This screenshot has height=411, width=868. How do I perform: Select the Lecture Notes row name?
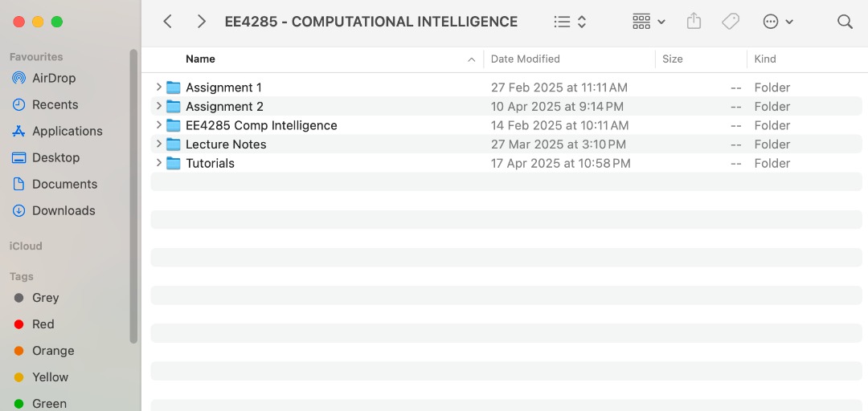click(x=226, y=144)
